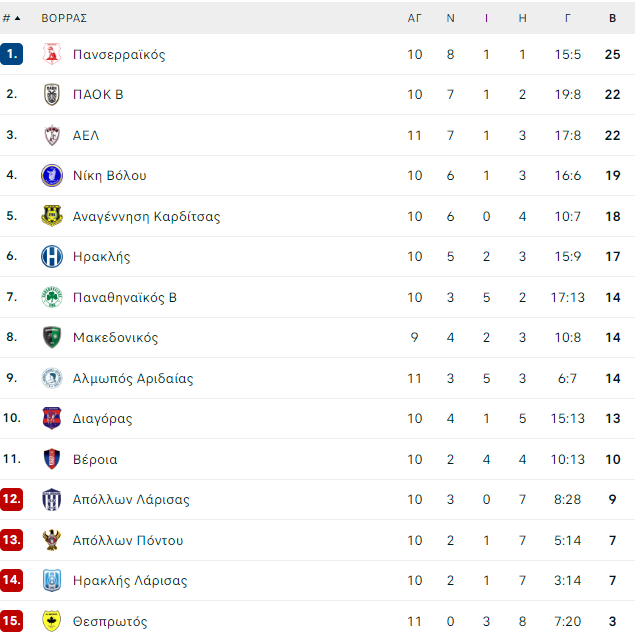Viewport: 635px width, 635px height.
Task: Sort by the Γ goals column header
Action: (567, 18)
